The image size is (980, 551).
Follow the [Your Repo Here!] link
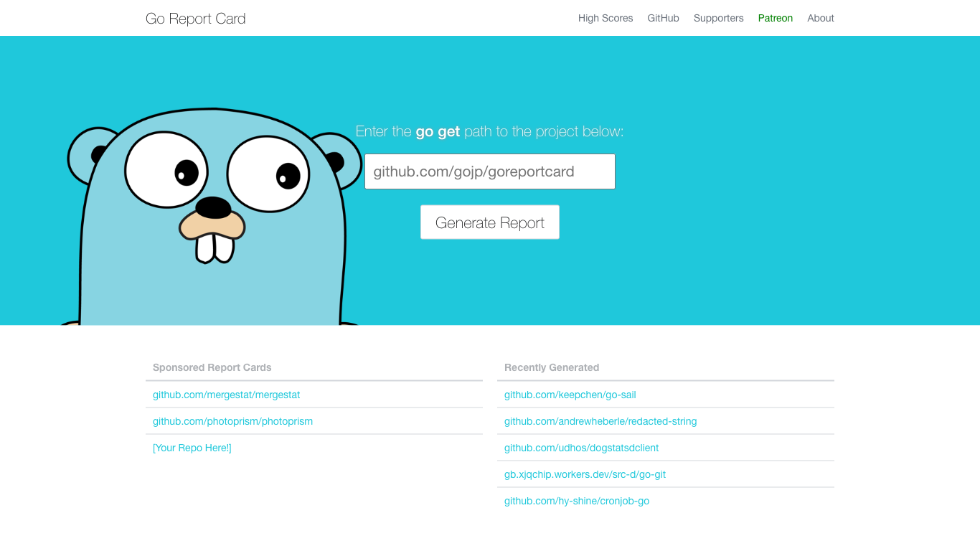pyautogui.click(x=192, y=448)
